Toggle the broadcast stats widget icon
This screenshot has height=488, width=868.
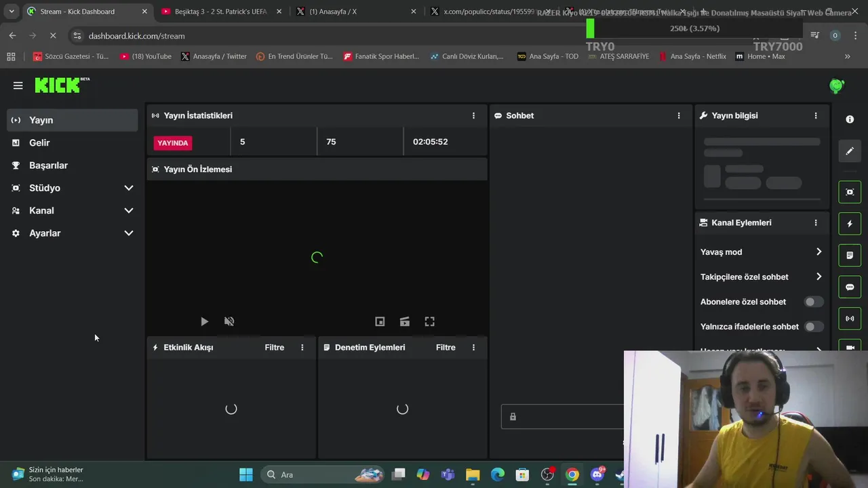click(850, 319)
